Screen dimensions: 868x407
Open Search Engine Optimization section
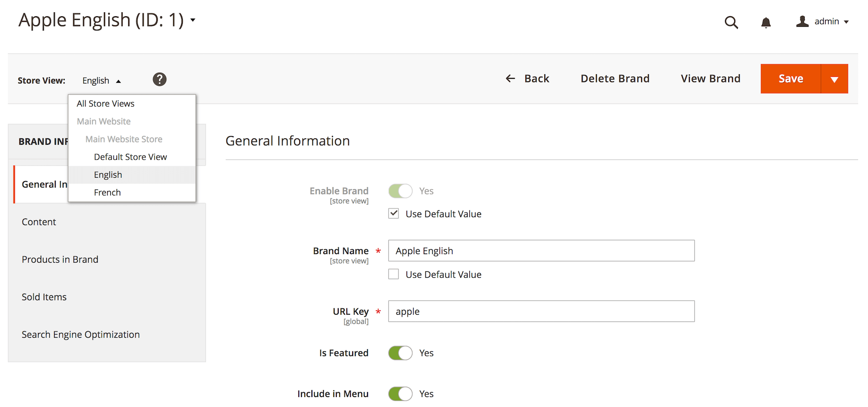click(80, 334)
